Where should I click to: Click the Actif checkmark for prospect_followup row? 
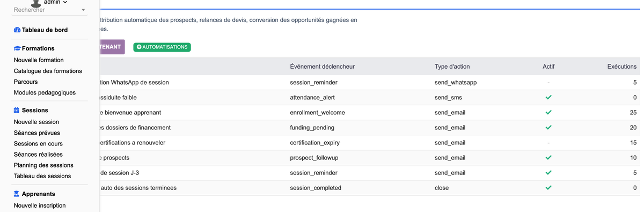point(548,158)
